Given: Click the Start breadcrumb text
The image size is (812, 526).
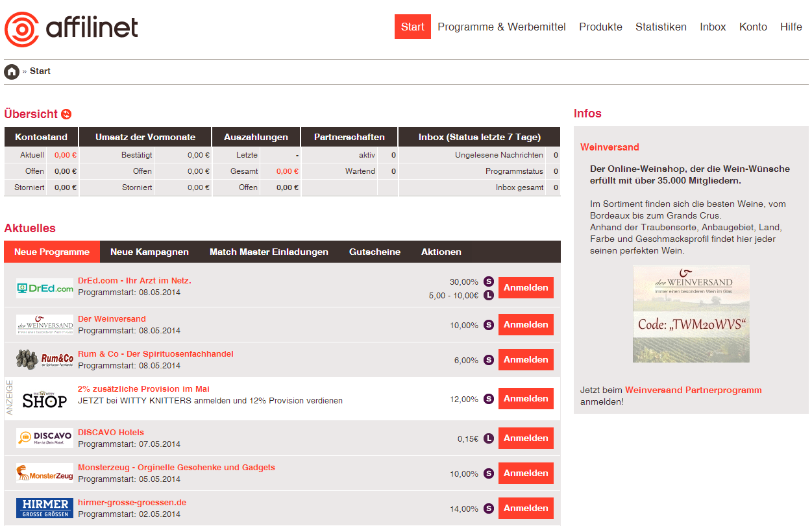Looking at the screenshot, I should click(40, 71).
